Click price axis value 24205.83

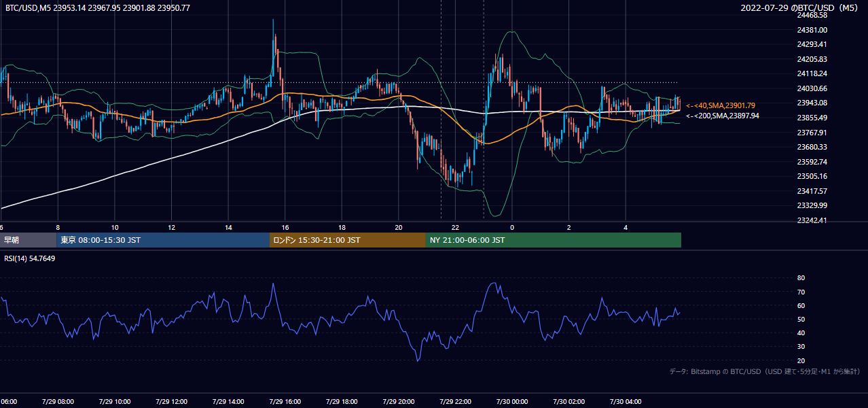point(812,59)
